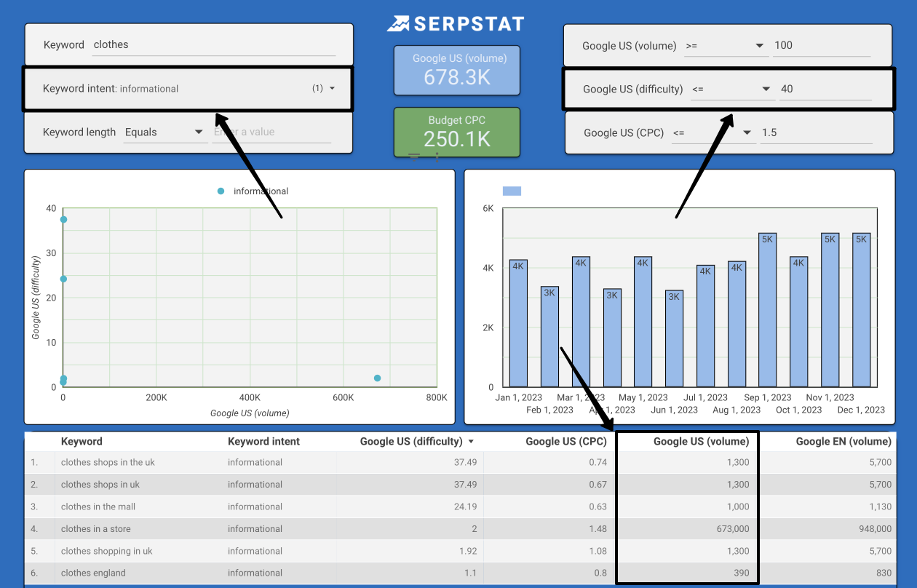The width and height of the screenshot is (917, 588).
Task: Open the Google US (difficulty) <= operator dropdown
Action: (x=766, y=90)
